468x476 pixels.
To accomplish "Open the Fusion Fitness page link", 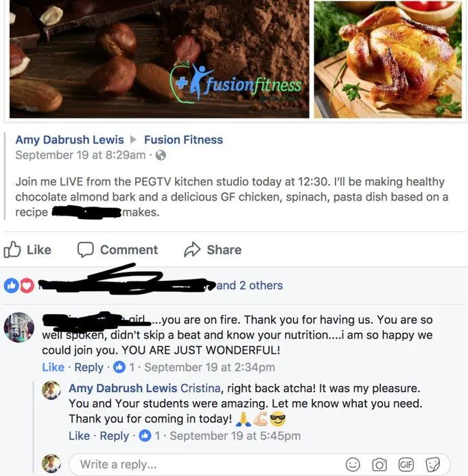I will [183, 139].
